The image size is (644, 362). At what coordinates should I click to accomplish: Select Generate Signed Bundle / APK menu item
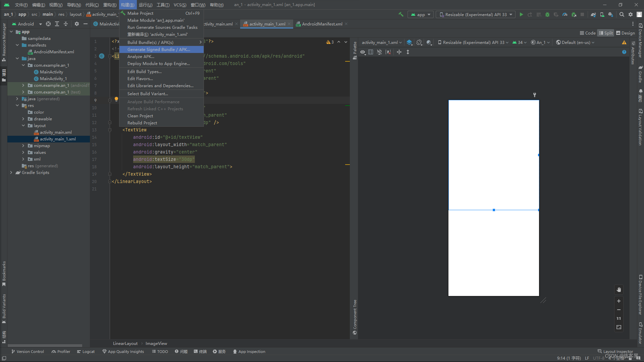pos(159,50)
